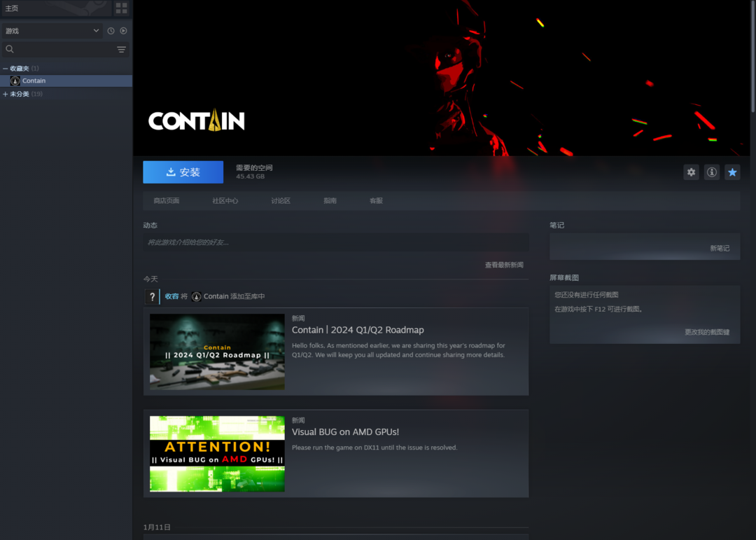
Task: Open the 讨论区 discussions tab
Action: (281, 201)
